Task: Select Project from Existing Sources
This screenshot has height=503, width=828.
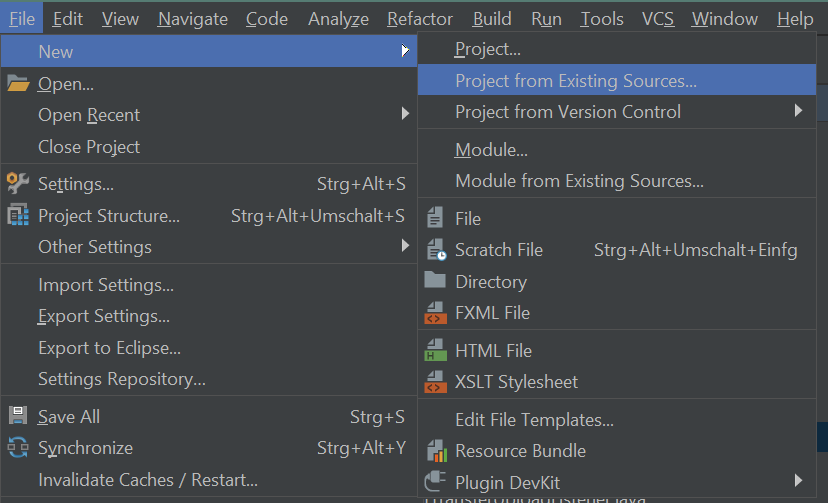Action: click(x=575, y=81)
